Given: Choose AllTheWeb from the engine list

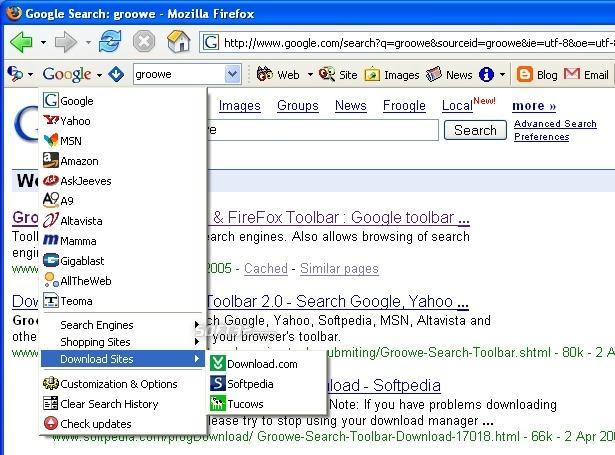Looking at the screenshot, I should pos(123,280).
